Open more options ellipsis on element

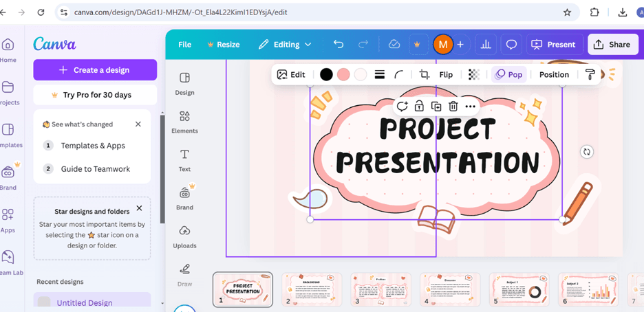(x=470, y=107)
